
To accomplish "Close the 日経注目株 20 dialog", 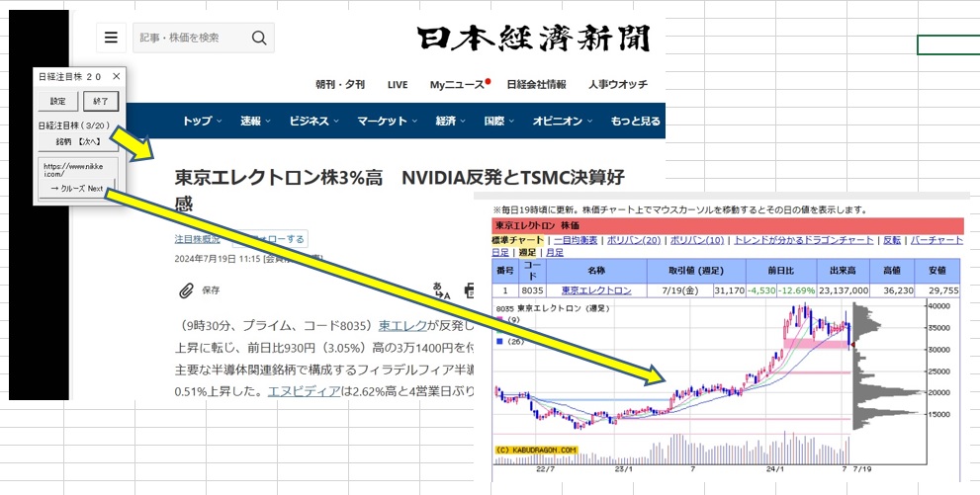I will (x=116, y=76).
